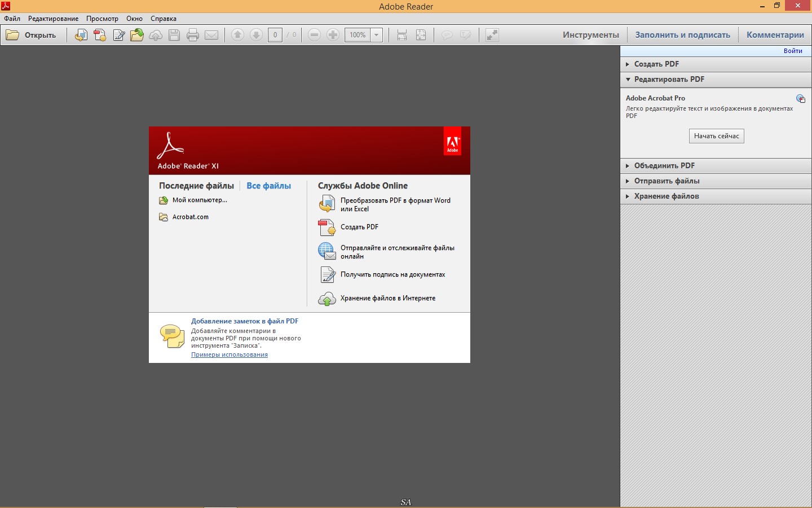Click the sign document pen toolbar icon
Viewport: 812px width, 508px height.
pos(118,35)
